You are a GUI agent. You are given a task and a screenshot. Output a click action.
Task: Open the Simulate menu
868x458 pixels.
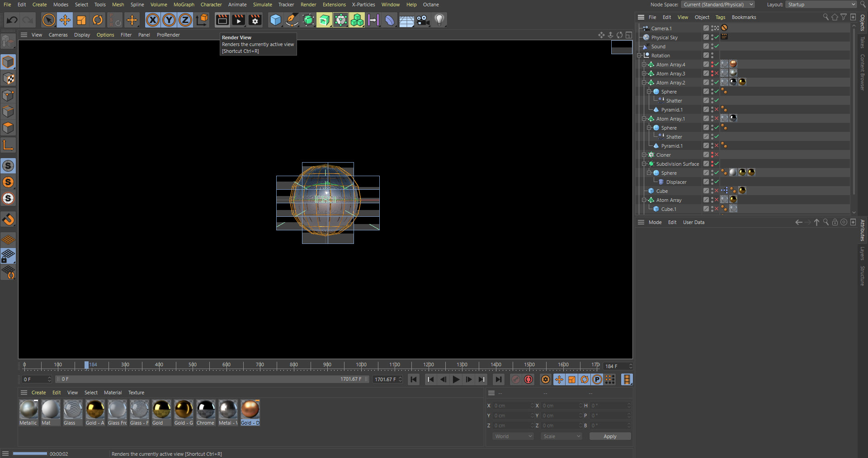(x=263, y=5)
